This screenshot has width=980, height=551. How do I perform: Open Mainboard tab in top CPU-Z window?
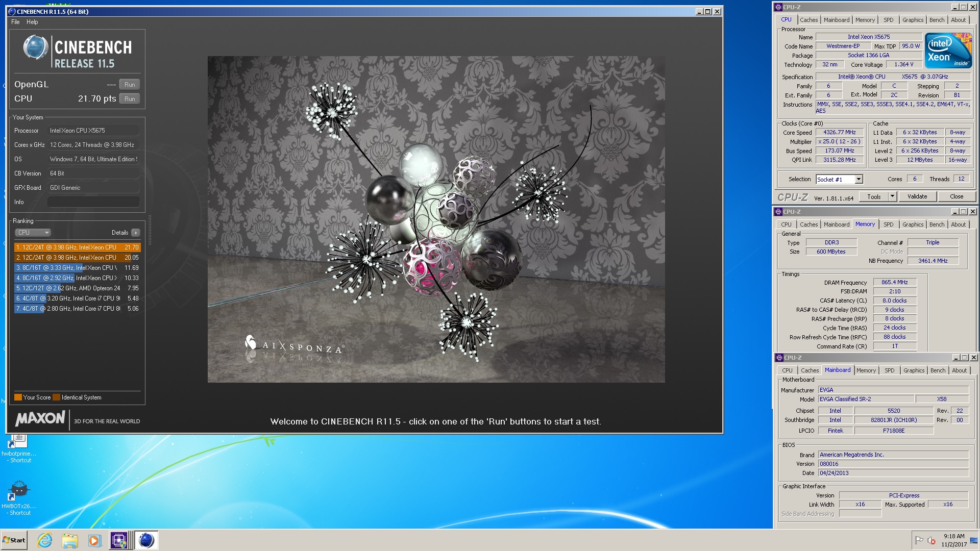[x=837, y=20]
